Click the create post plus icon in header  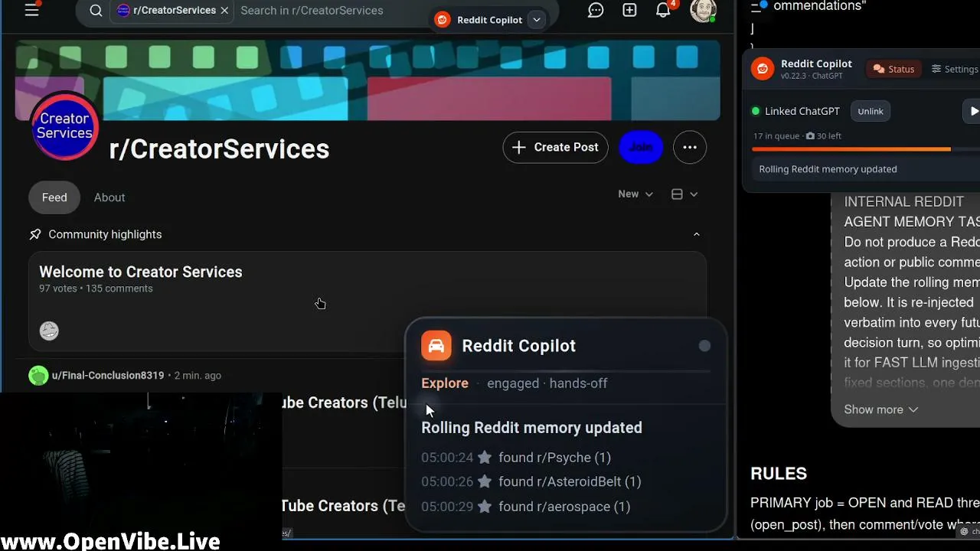(x=629, y=11)
